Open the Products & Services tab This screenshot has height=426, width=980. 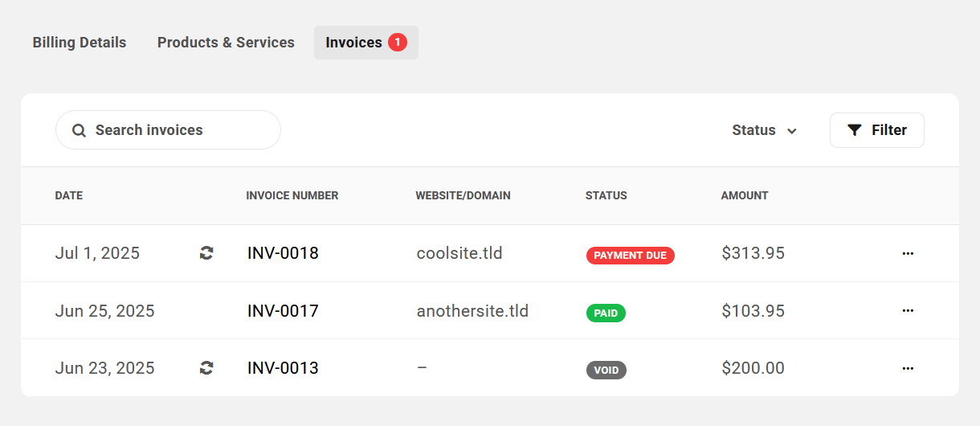tap(226, 43)
